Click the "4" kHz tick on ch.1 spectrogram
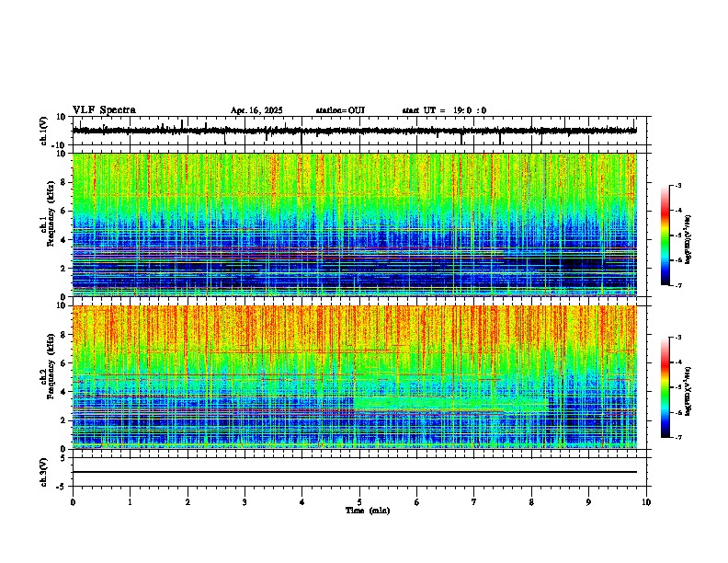The width and height of the screenshot is (728, 563). [x=63, y=240]
